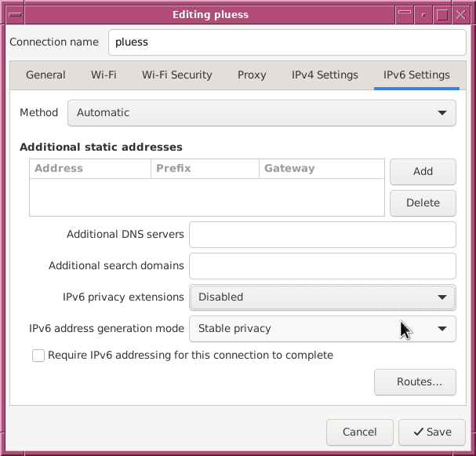Switch to the Wi-Fi Security tab
The width and height of the screenshot is (476, 456).
(177, 75)
